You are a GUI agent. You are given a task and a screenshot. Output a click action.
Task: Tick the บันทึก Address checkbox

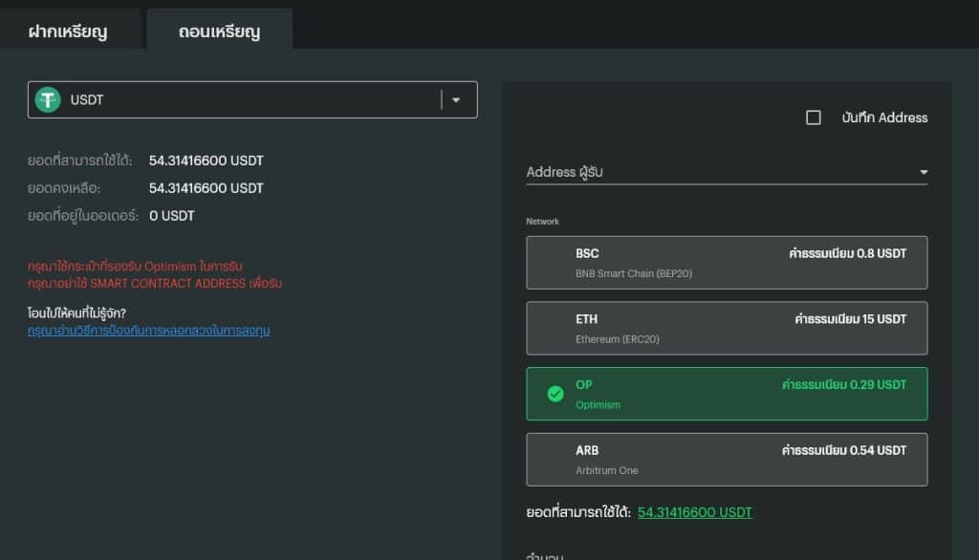click(x=814, y=118)
